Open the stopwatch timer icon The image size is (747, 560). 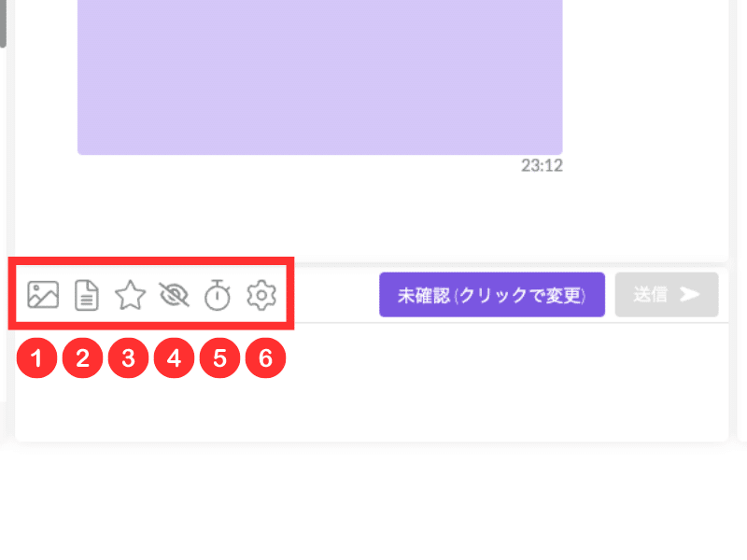(218, 295)
